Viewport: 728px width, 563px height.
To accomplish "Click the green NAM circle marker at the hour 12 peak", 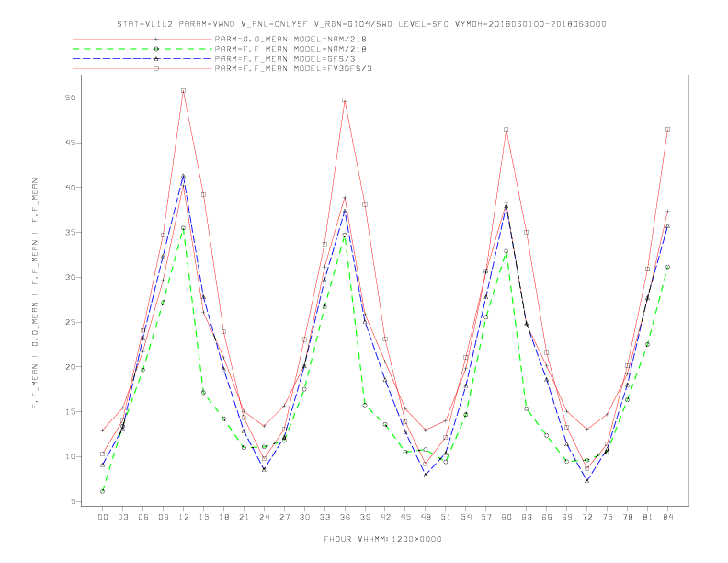I will point(184,228).
